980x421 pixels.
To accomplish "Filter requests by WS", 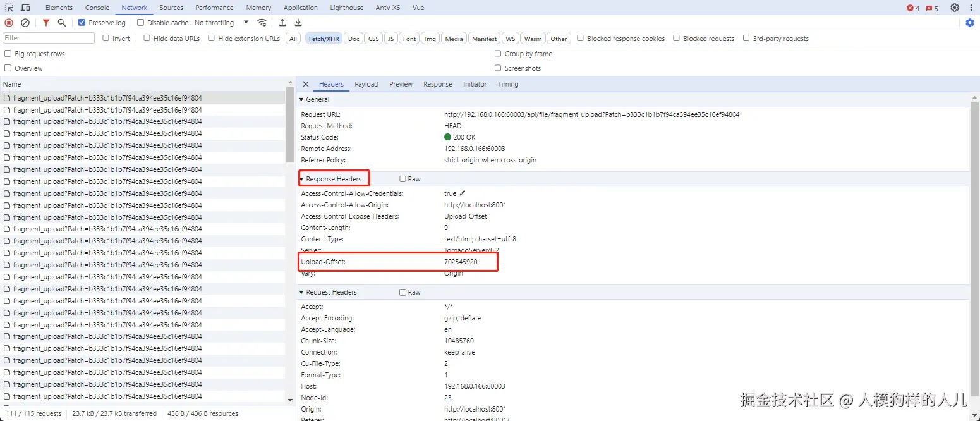I will pos(511,39).
